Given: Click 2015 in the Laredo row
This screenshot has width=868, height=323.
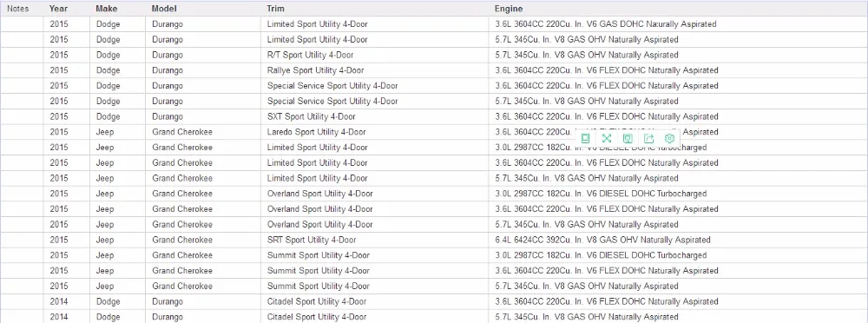Looking at the screenshot, I should coord(59,133).
